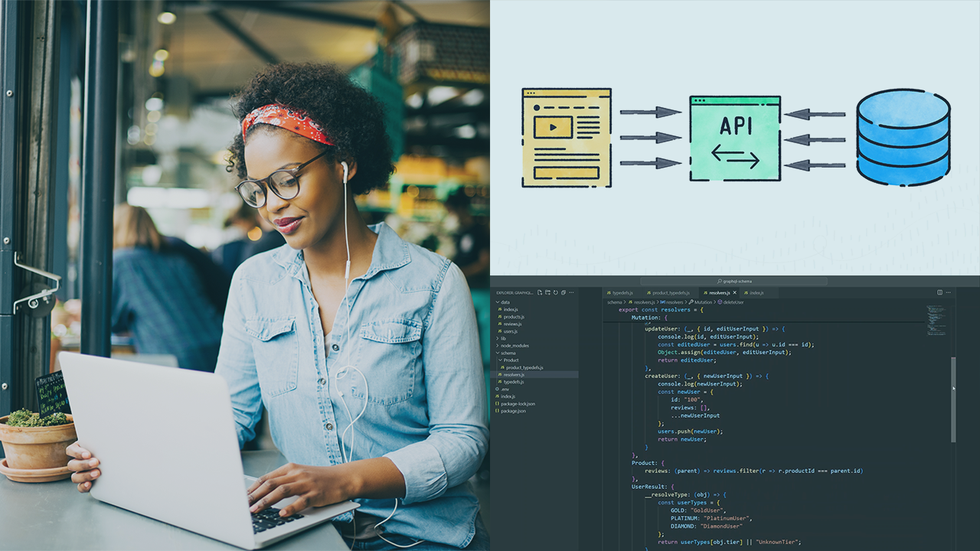Open editor more actions ellipsis menu

(x=950, y=292)
